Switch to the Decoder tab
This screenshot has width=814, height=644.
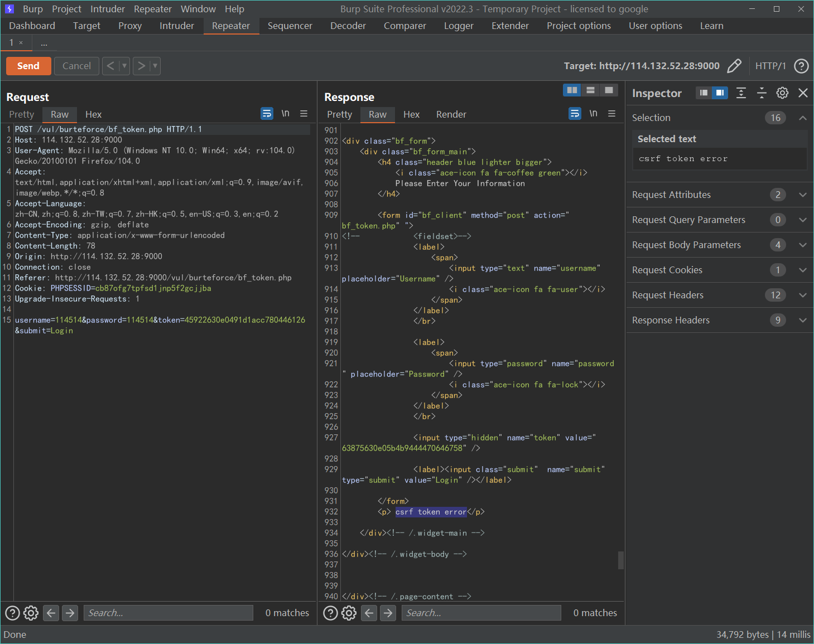(348, 26)
